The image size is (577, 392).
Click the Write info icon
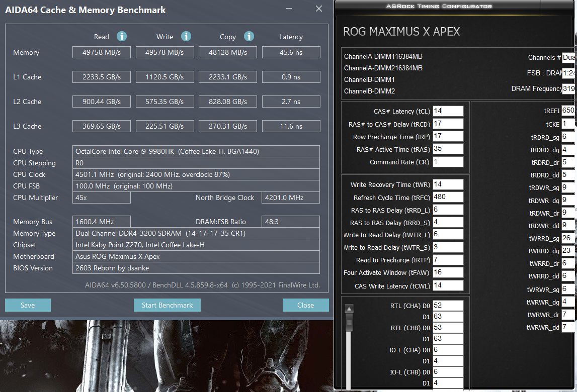click(x=186, y=36)
